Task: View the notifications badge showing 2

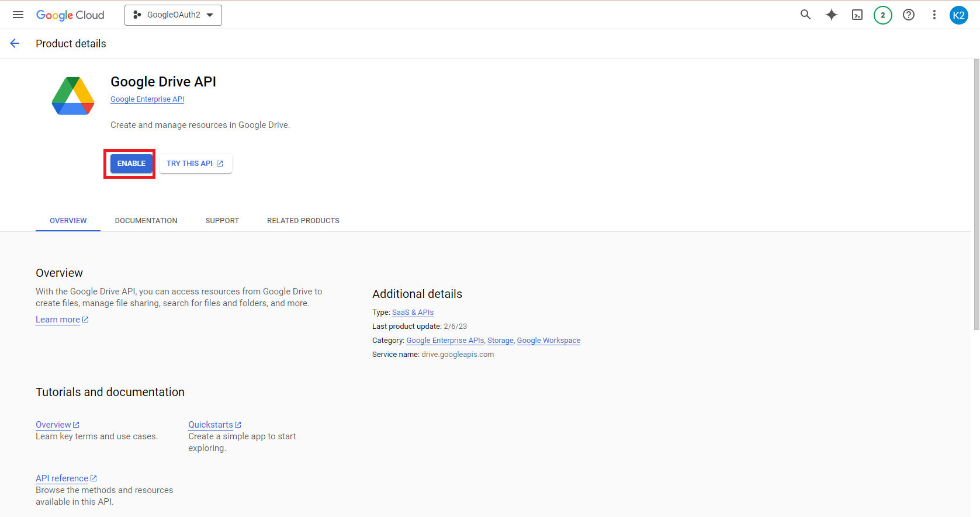Action: click(882, 15)
